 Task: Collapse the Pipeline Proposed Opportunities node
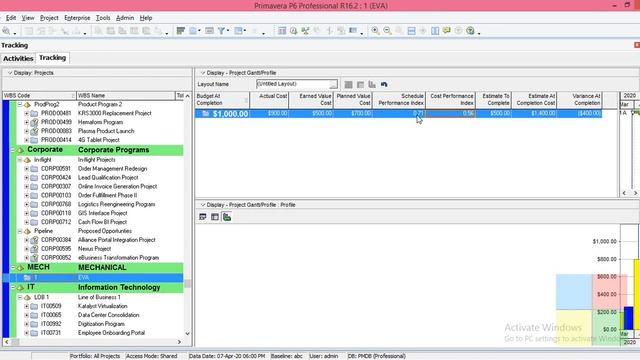[x=20, y=231]
